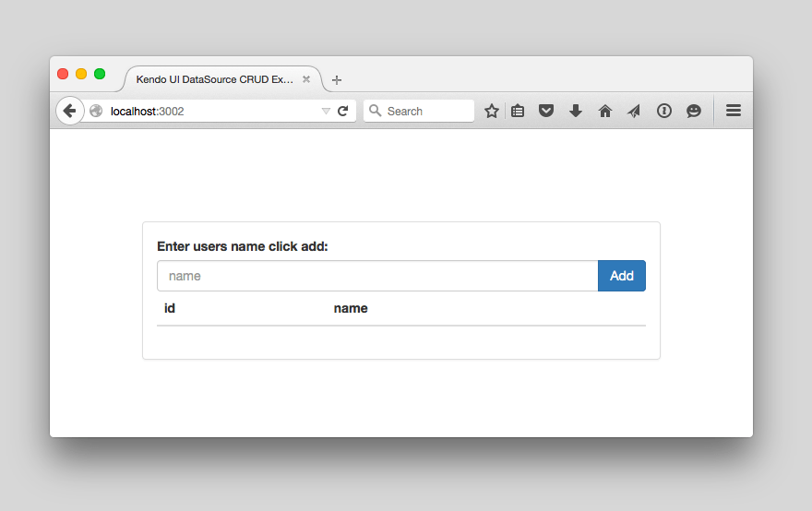The height and width of the screenshot is (511, 812).
Task: Show bookmarks list icon
Action: pyautogui.click(x=518, y=111)
